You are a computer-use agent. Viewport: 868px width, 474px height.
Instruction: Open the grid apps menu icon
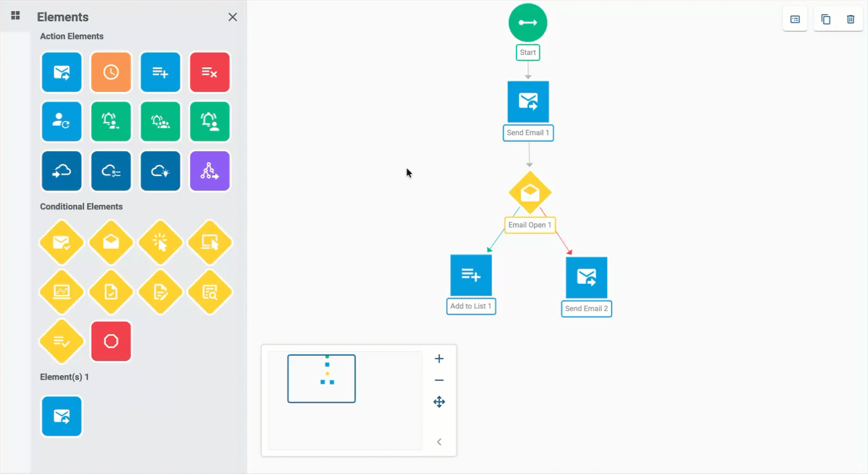click(x=15, y=15)
